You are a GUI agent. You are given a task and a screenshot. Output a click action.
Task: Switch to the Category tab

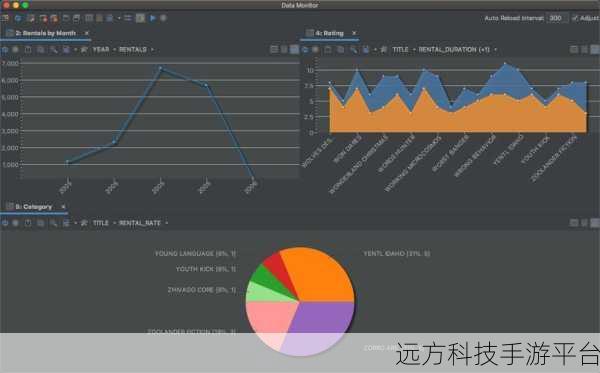click(x=33, y=207)
